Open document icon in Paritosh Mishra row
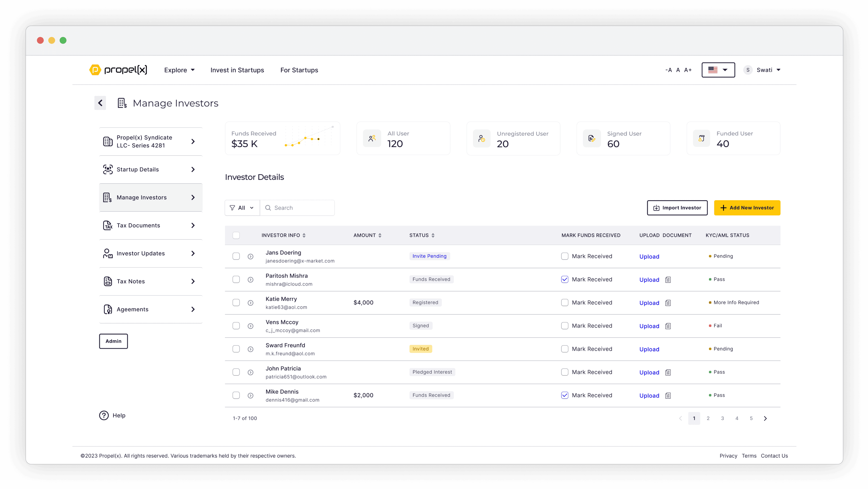The image size is (868, 489). pyautogui.click(x=668, y=280)
